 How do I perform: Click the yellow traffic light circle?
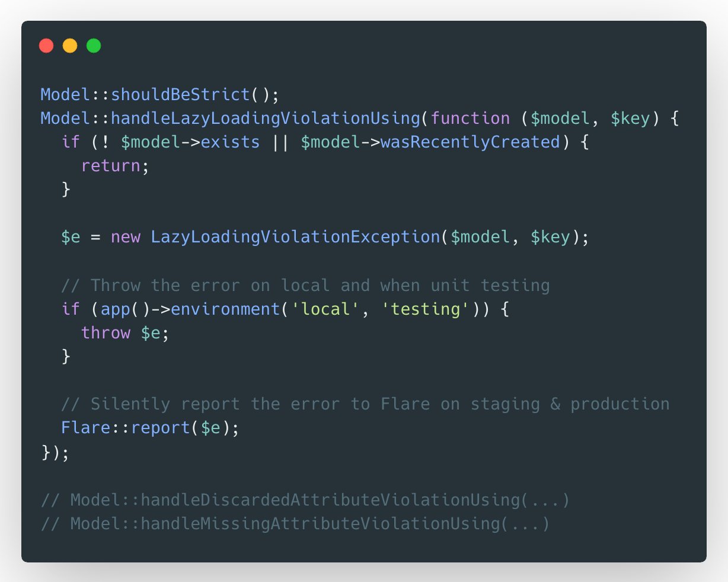pyautogui.click(x=70, y=45)
